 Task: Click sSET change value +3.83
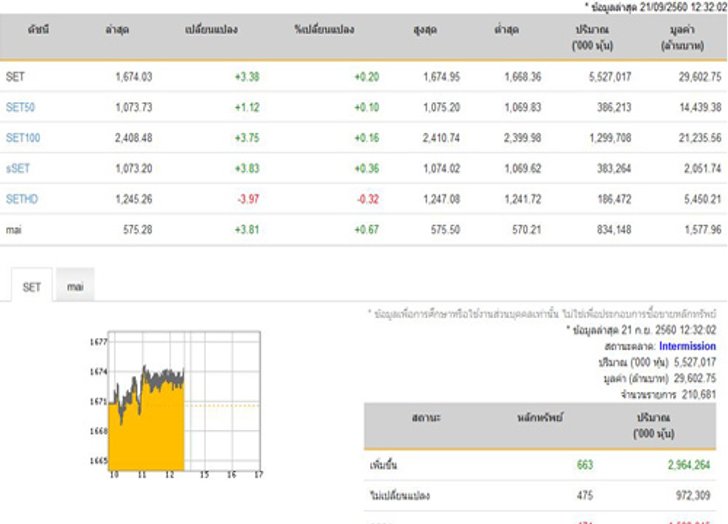(x=247, y=168)
